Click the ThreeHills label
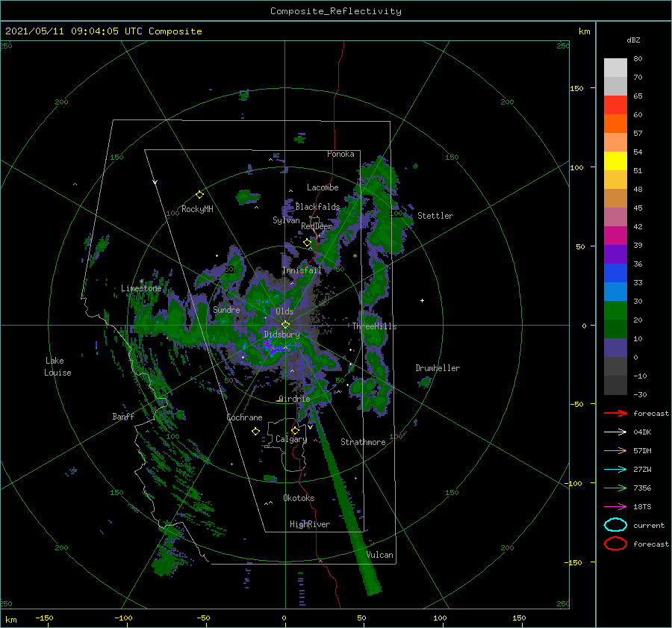This screenshot has height=628, width=672. pos(375,326)
